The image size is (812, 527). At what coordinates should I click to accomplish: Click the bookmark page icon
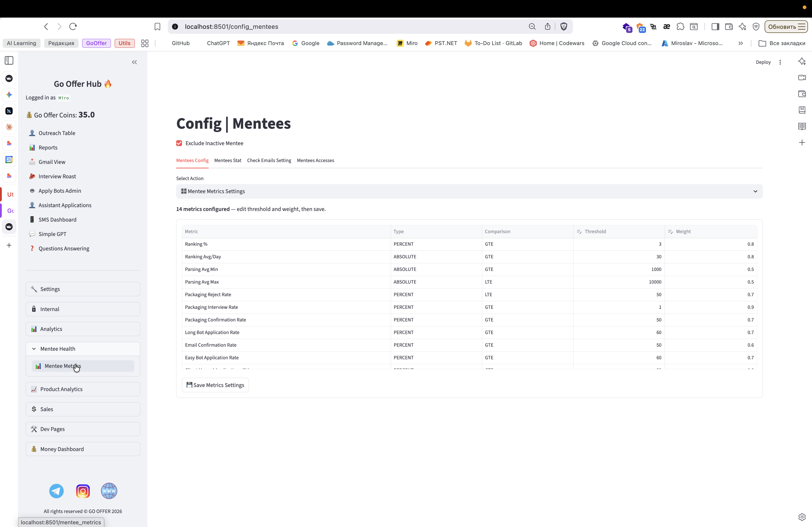point(157,27)
